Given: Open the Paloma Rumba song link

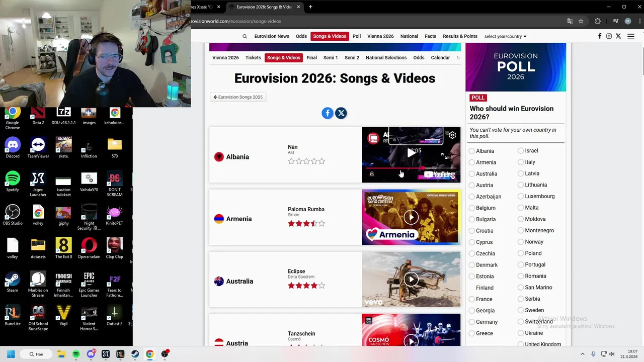Looking at the screenshot, I should coord(306,209).
